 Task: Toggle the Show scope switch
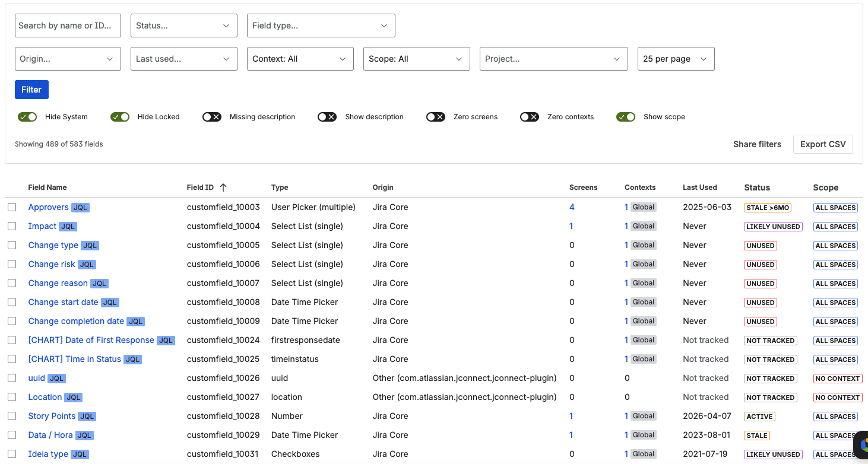coord(626,117)
